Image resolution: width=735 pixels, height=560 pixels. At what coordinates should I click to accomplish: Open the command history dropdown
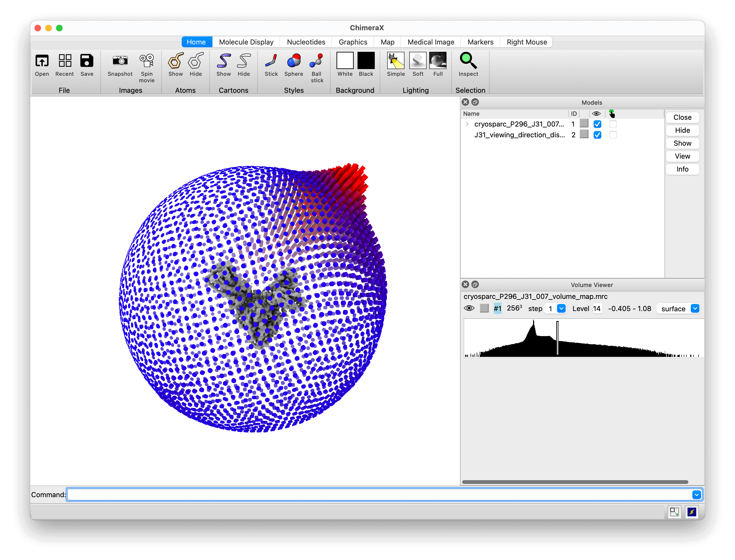[696, 495]
